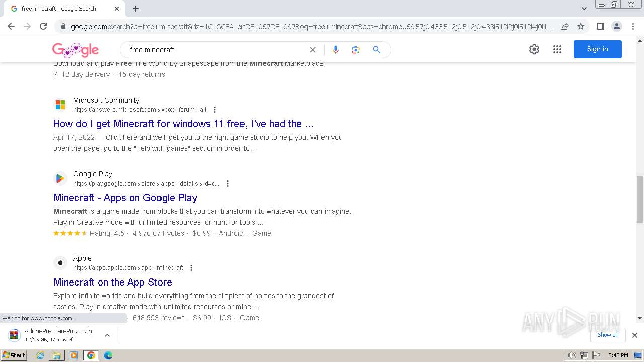Open more options for Google Play result
The image size is (644, 362).
click(x=228, y=184)
